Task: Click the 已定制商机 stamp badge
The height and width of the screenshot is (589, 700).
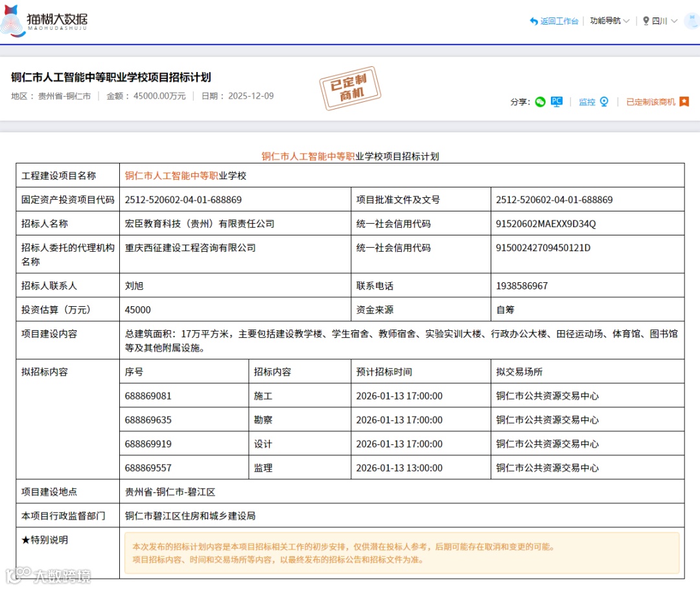Action: [x=350, y=88]
